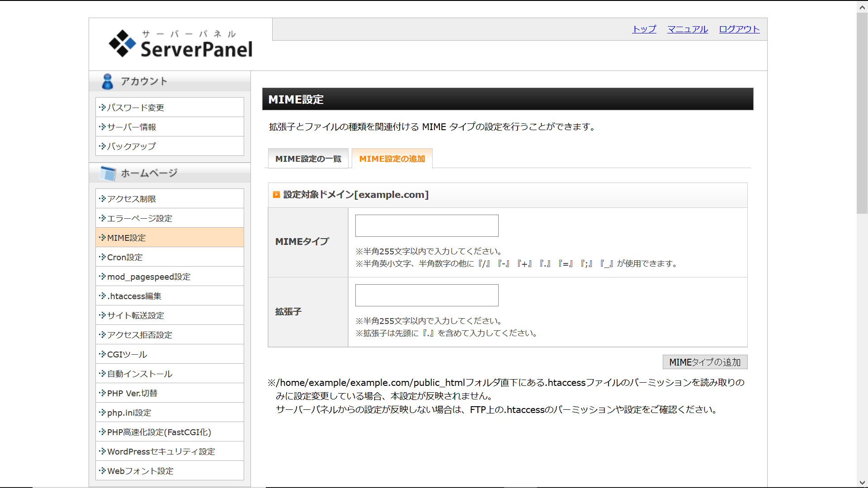The height and width of the screenshot is (488, 868).
Task: Focus the MIMEタイプ input field
Action: [427, 225]
